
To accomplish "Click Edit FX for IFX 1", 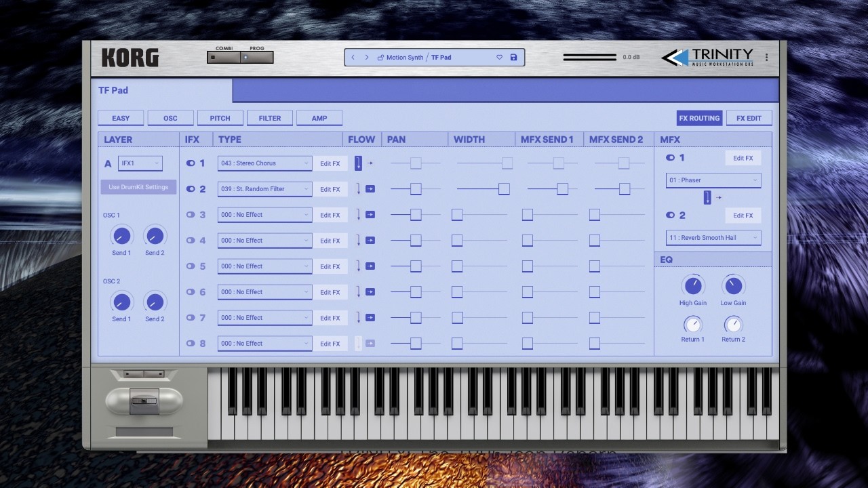I will [x=330, y=163].
